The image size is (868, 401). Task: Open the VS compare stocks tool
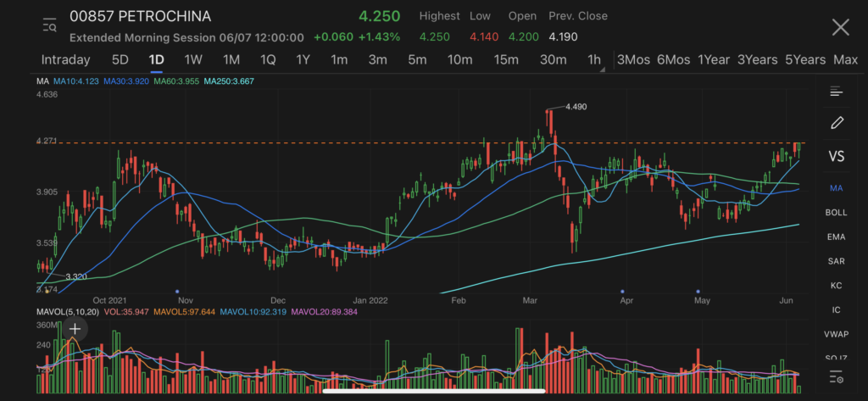[837, 156]
